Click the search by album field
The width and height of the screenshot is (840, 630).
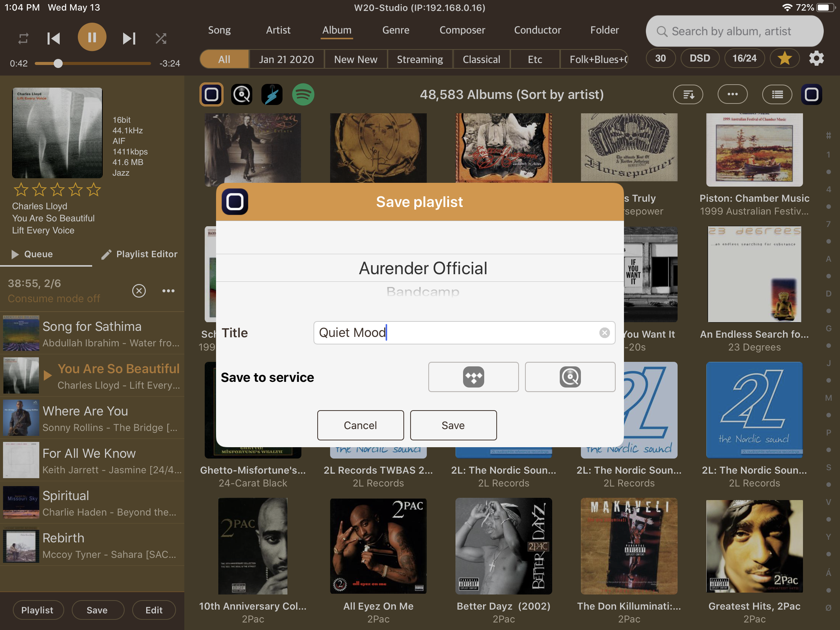point(734,31)
